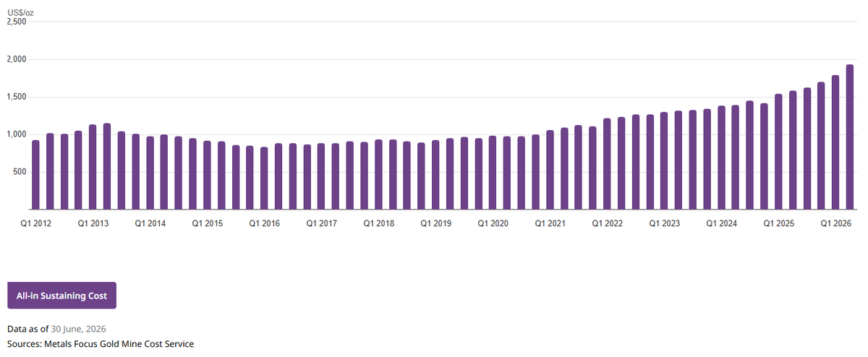
Task: Click the US$/oz axis unit label
Action: point(19,13)
